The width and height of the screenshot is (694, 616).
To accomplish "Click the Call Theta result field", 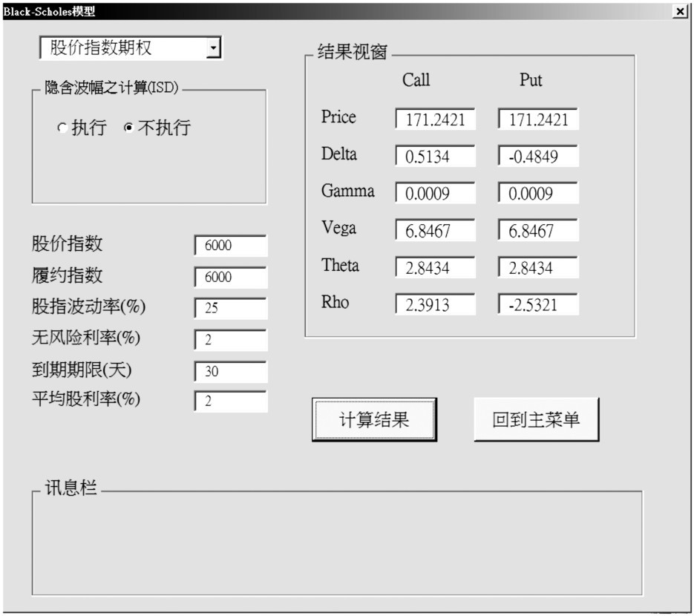I will point(435,268).
